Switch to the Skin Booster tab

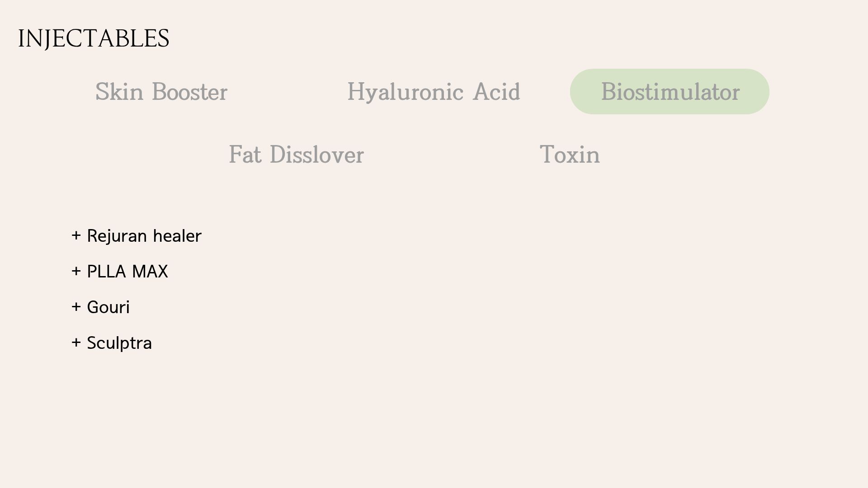click(x=161, y=92)
